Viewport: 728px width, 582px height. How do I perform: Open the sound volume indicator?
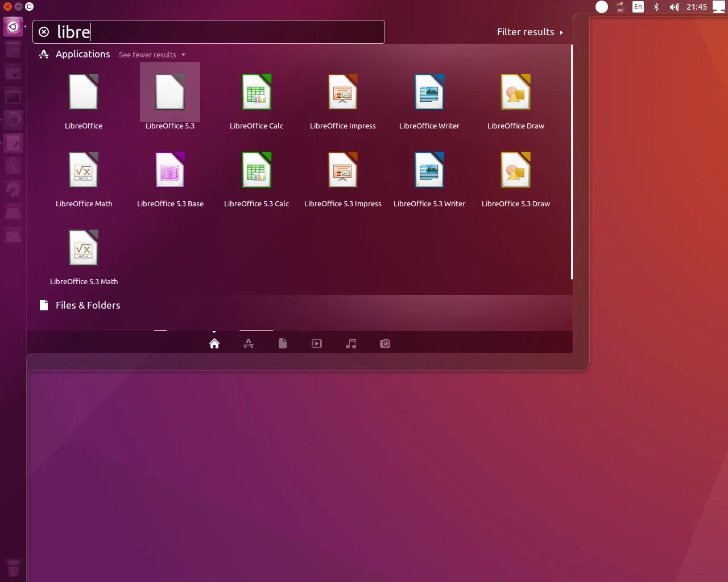point(674,7)
